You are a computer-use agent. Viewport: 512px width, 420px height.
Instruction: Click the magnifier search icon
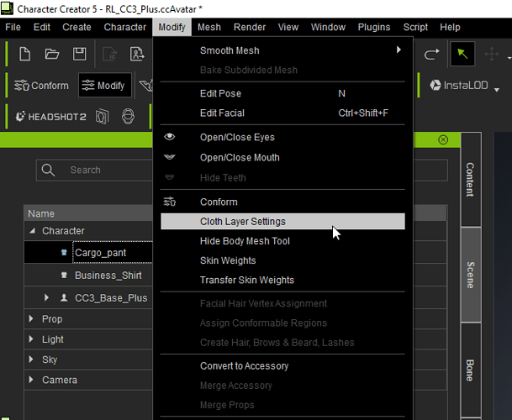tap(48, 170)
